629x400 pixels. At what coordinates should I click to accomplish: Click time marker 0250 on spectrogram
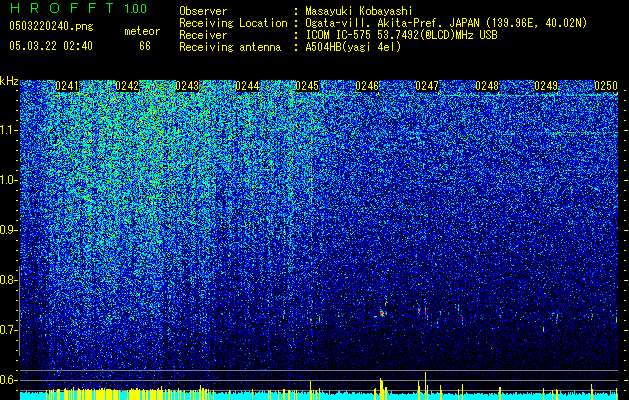(606, 86)
